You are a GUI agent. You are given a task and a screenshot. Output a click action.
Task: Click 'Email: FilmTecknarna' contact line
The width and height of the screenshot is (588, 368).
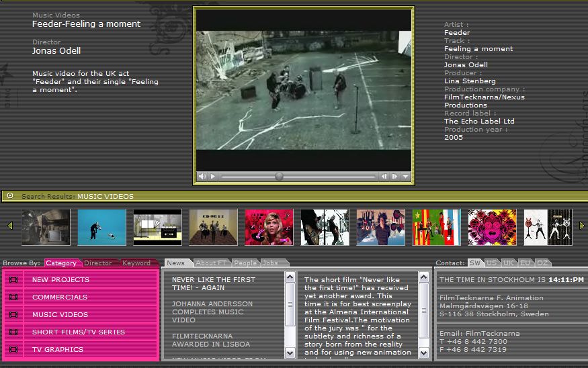click(x=480, y=334)
